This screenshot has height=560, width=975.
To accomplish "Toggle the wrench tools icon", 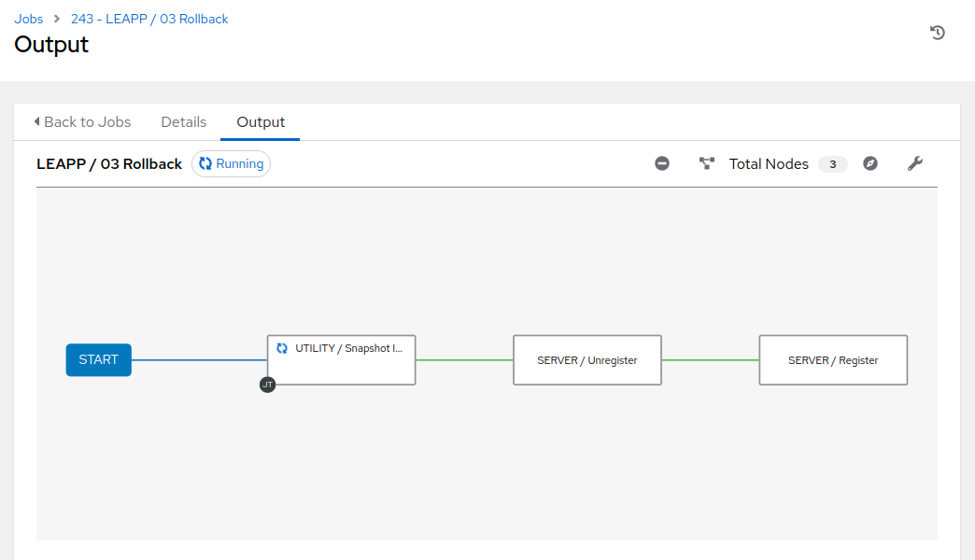I will click(x=914, y=163).
